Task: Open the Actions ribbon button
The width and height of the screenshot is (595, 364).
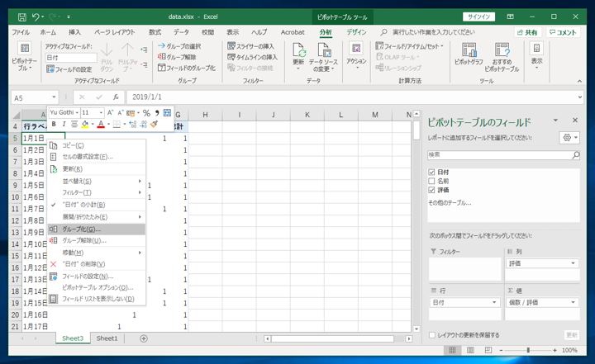Action: tap(356, 56)
